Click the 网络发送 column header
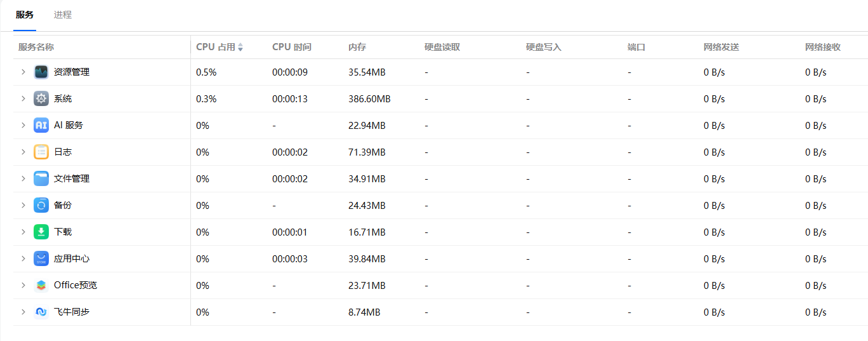Image resolution: width=868 pixels, height=341 pixels. [x=721, y=47]
